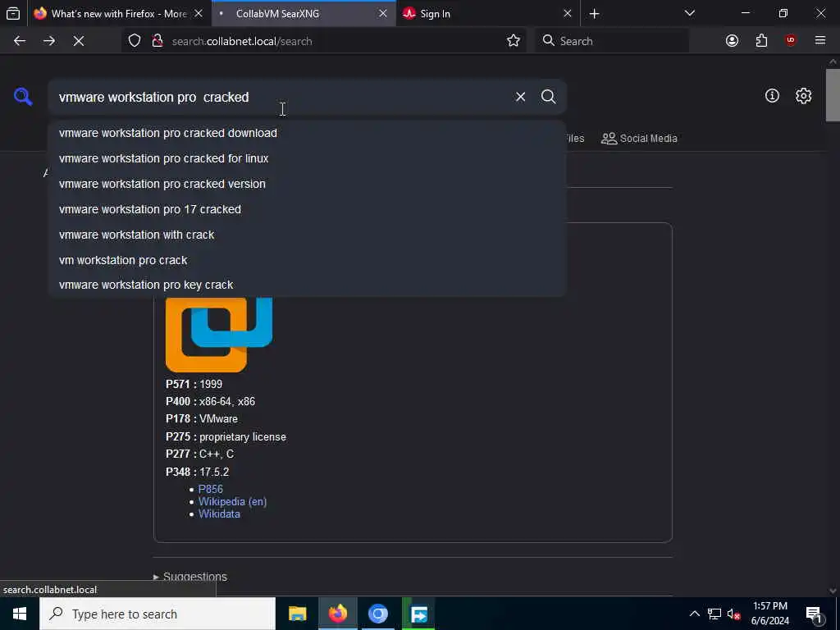Close the What's new with Firefox tab

point(199,13)
